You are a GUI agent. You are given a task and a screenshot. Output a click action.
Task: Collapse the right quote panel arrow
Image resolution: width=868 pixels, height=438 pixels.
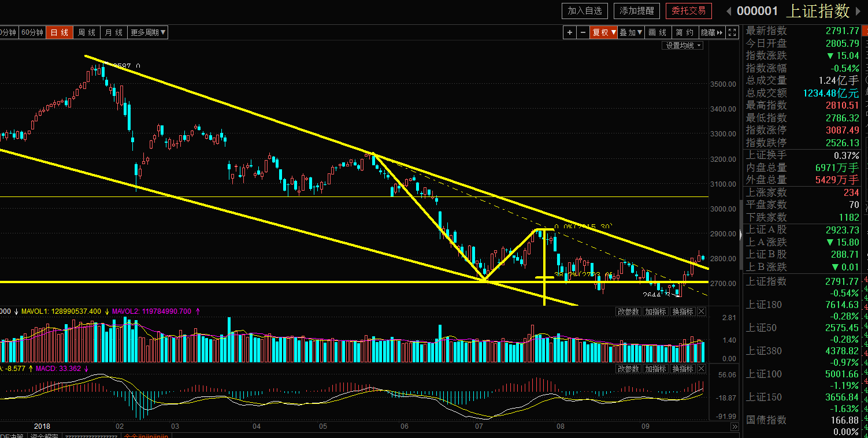point(740,234)
